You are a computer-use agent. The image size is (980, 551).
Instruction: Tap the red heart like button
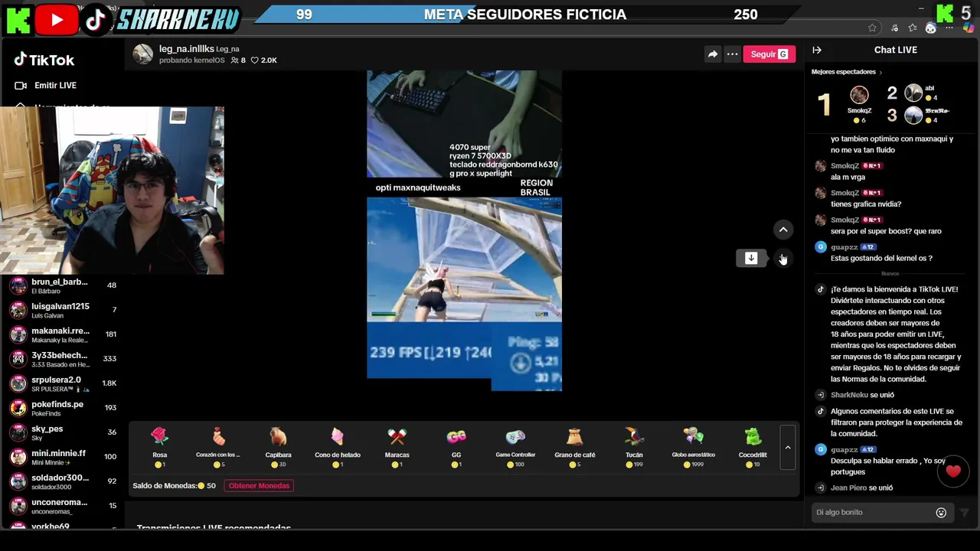click(x=953, y=471)
